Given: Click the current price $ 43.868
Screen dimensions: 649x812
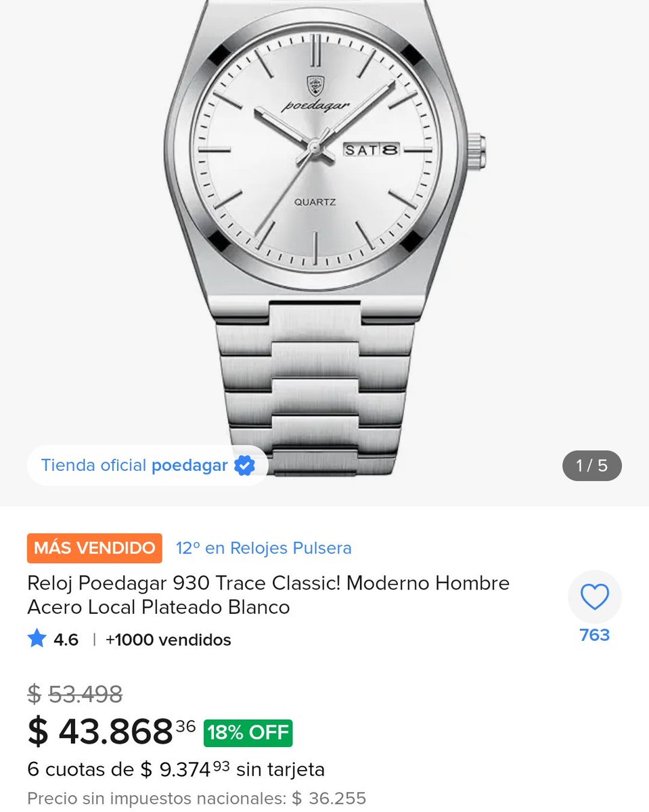Looking at the screenshot, I should (x=112, y=732).
